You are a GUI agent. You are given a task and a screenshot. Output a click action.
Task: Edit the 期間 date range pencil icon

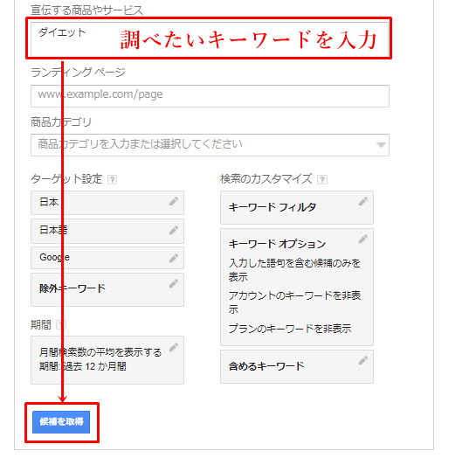tap(174, 347)
